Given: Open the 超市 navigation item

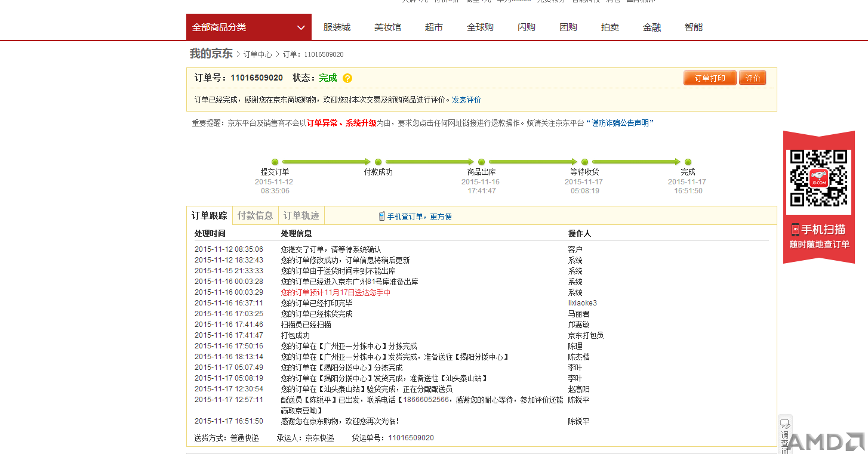Looking at the screenshot, I should [434, 27].
